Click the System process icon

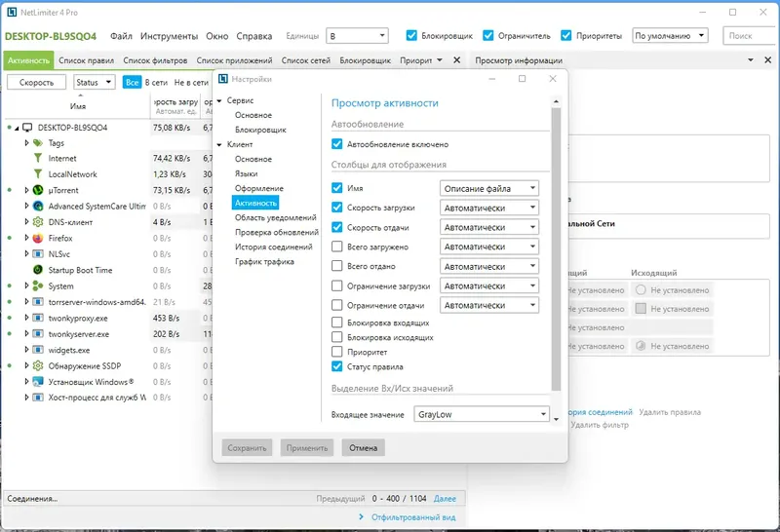tap(38, 285)
